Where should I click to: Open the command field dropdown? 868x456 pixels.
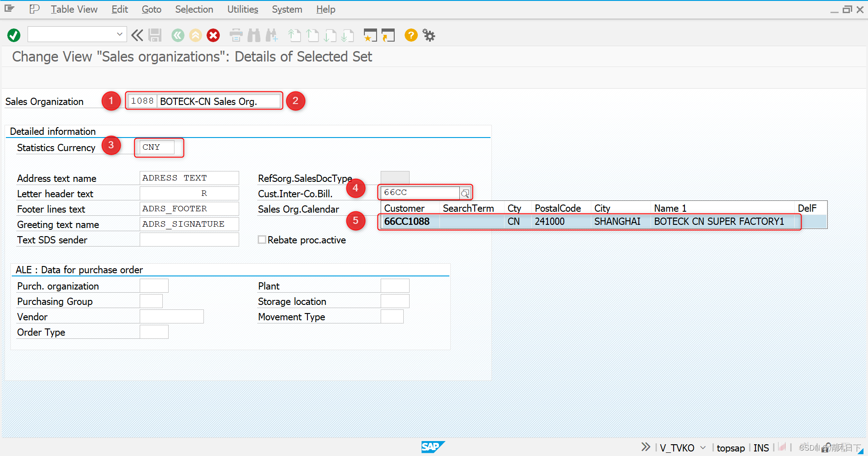point(119,34)
